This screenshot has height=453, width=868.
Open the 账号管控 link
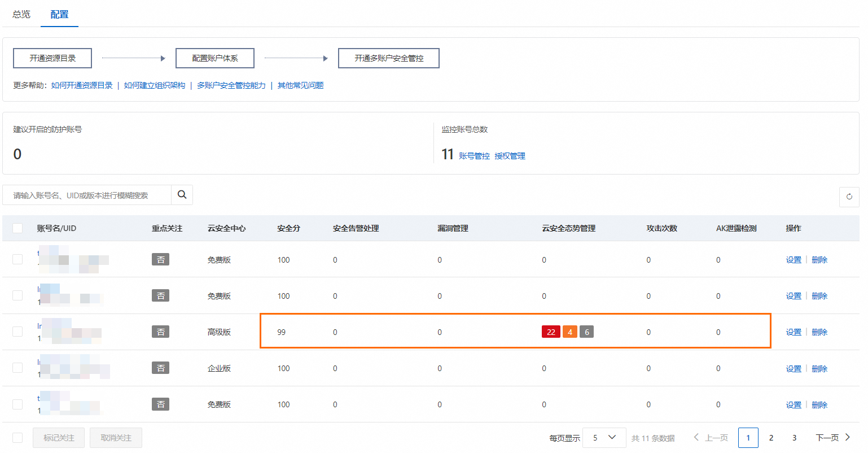point(474,156)
